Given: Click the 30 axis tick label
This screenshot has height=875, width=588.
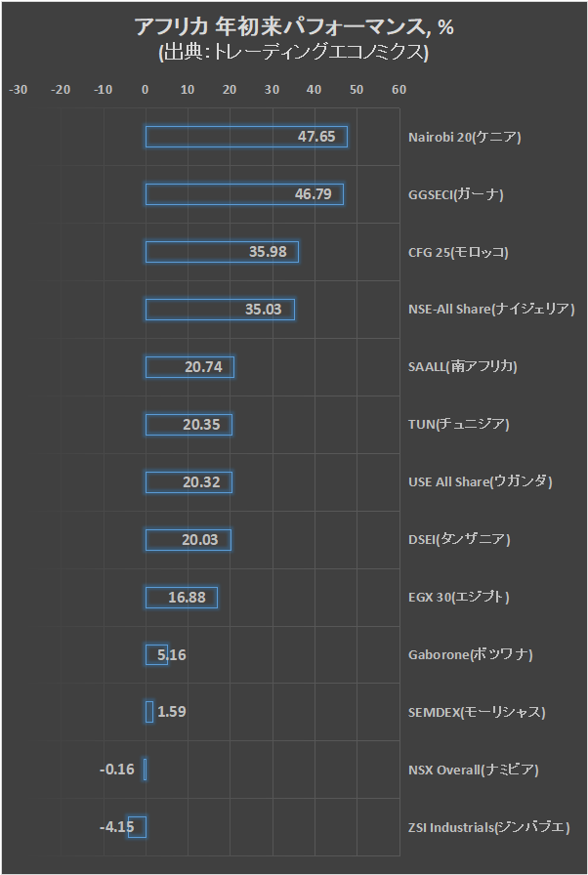Looking at the screenshot, I should tap(273, 90).
